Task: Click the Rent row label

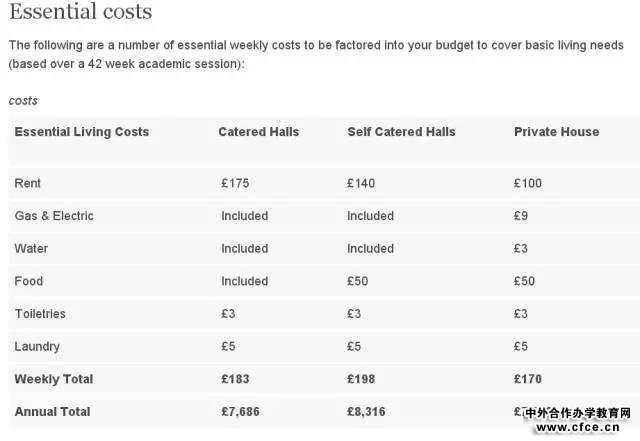Action: (27, 183)
